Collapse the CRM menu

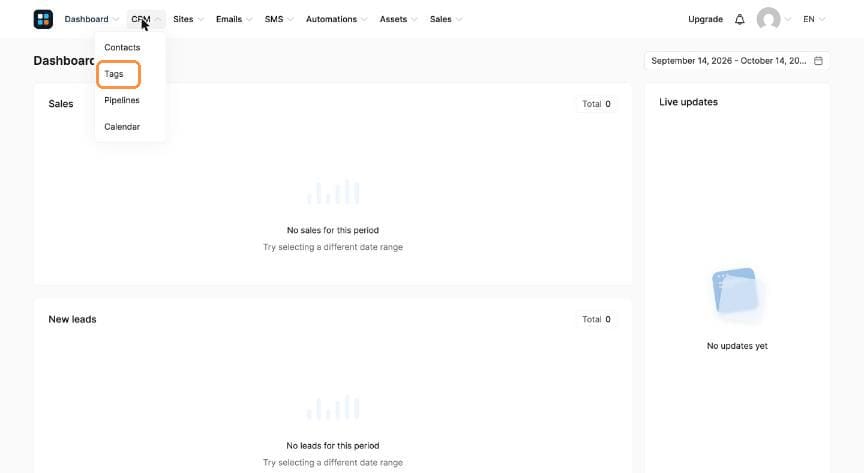145,19
